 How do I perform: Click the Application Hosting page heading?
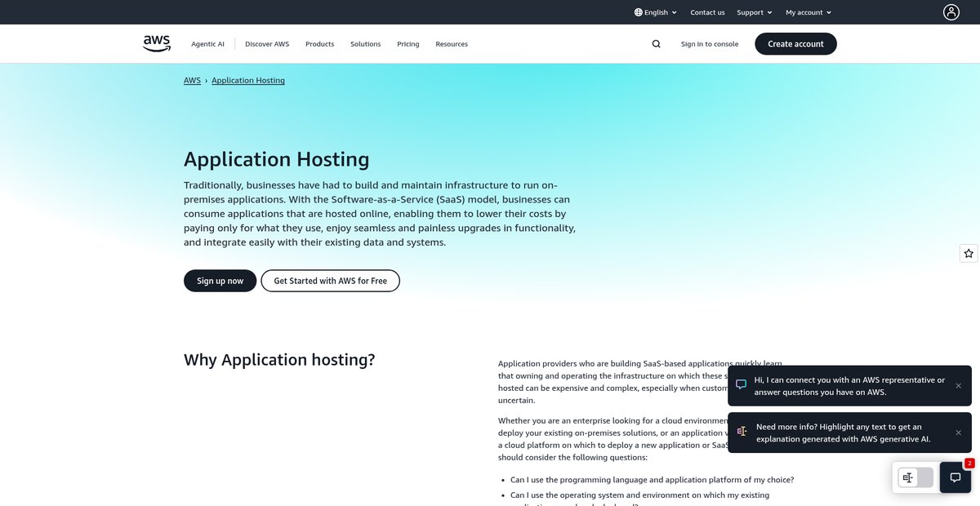277,159
